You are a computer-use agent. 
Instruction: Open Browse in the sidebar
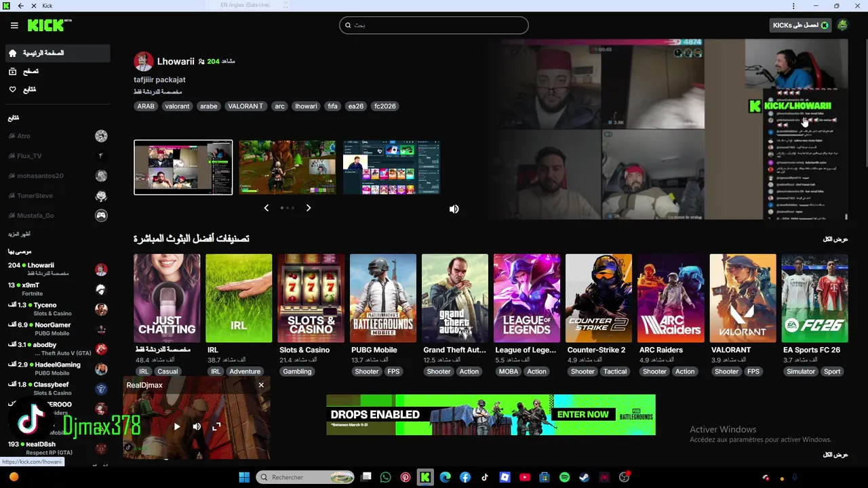(58, 71)
